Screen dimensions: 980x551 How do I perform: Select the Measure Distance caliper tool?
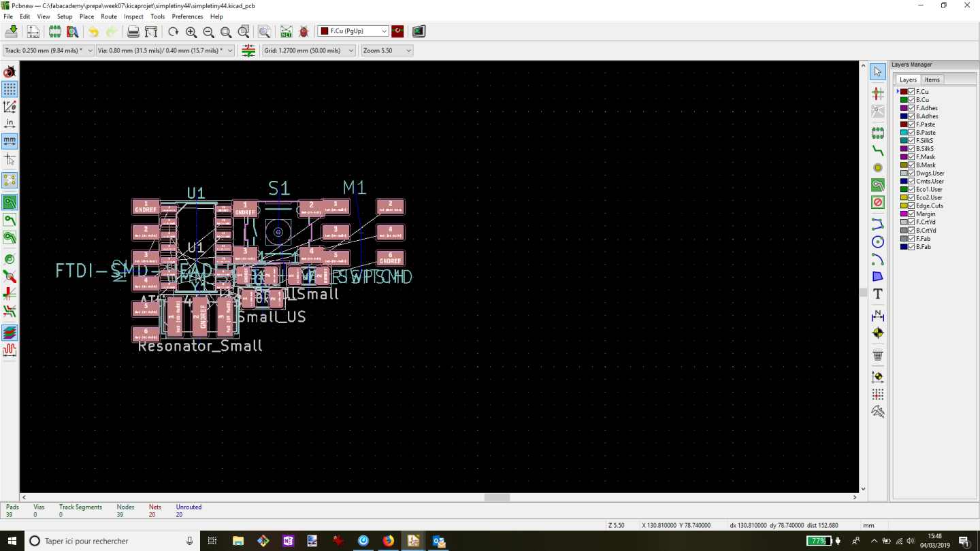pos(878,412)
